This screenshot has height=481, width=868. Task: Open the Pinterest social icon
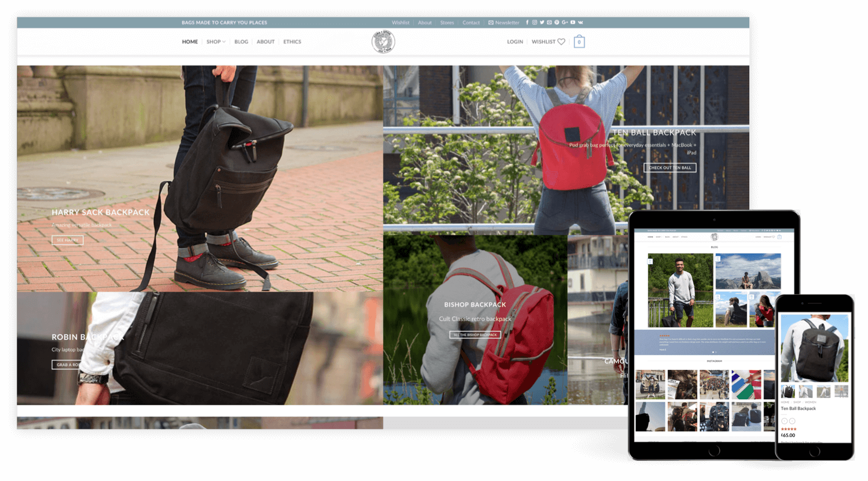[557, 23]
